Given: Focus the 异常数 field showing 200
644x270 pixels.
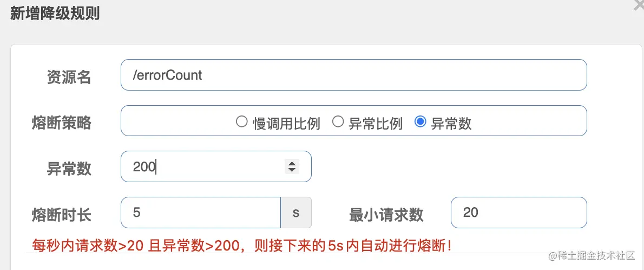Looking at the screenshot, I should tap(216, 166).
